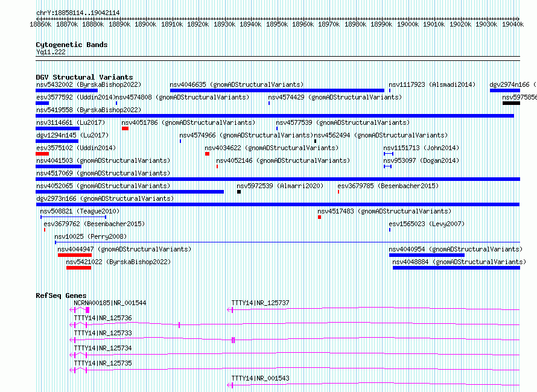Select the Yq11.222 band label
Viewport: 537px width, 392px height.
pyautogui.click(x=51, y=52)
